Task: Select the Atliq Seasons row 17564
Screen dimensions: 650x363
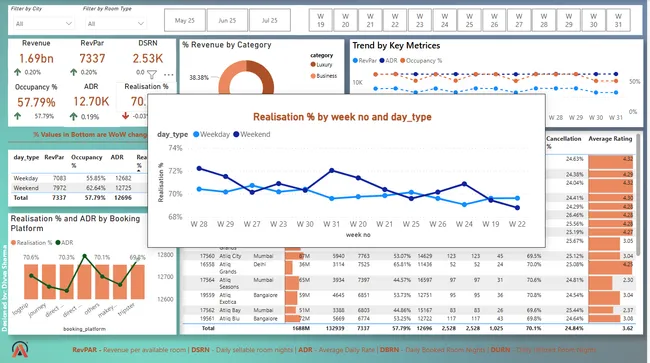Action: [408, 283]
